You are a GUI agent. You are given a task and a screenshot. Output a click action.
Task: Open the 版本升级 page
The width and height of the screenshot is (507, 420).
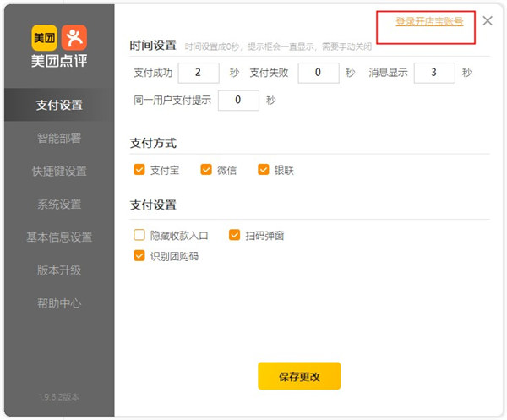tap(59, 270)
